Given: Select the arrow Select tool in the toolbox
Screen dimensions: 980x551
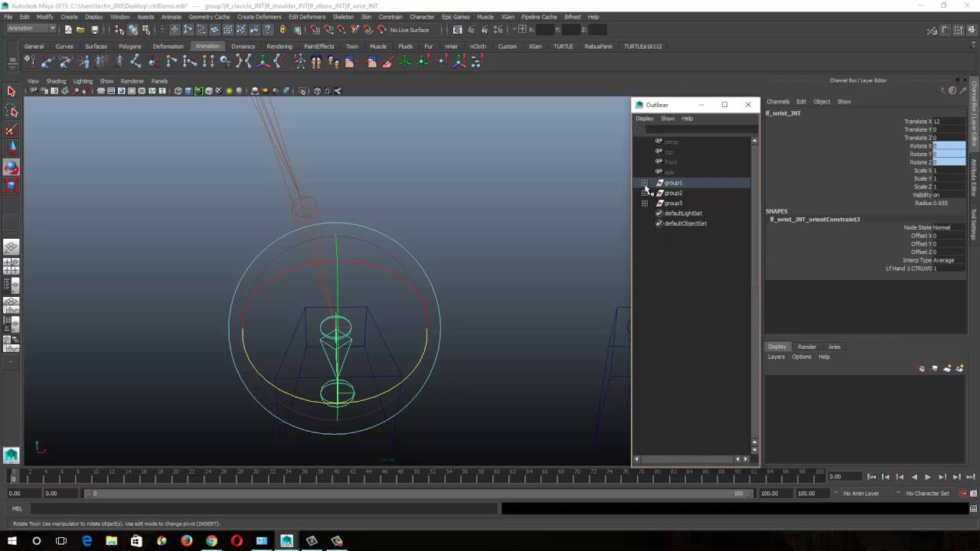Looking at the screenshot, I should coord(11,92).
